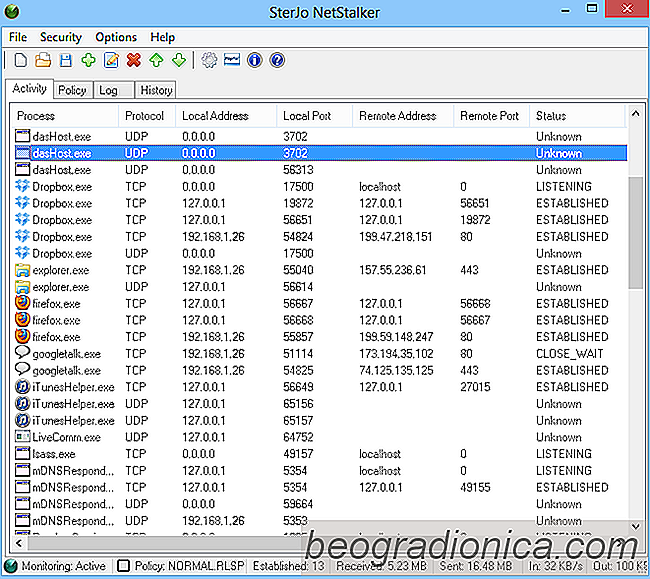
Task: Click the green Move Down arrow icon
Action: (179, 61)
